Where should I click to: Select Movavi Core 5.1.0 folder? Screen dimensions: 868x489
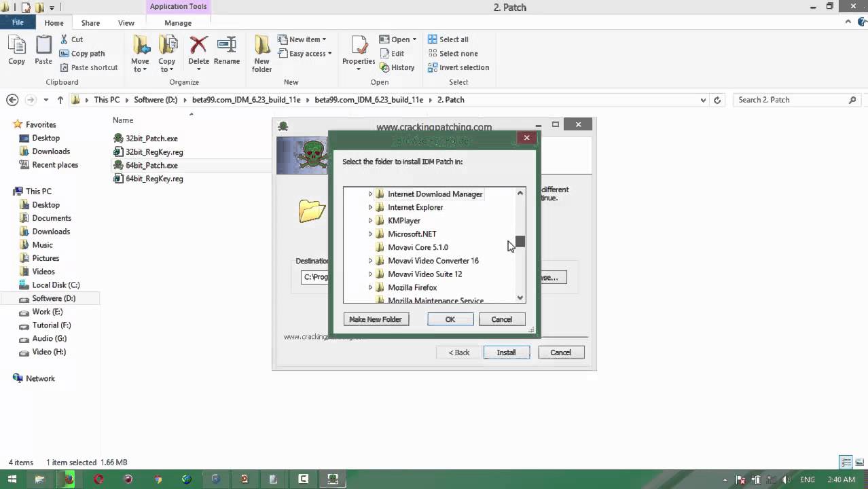pos(418,248)
